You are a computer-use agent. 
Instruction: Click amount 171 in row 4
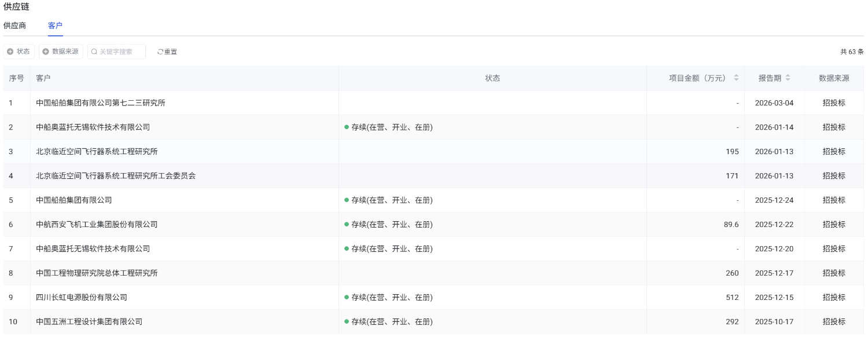732,176
